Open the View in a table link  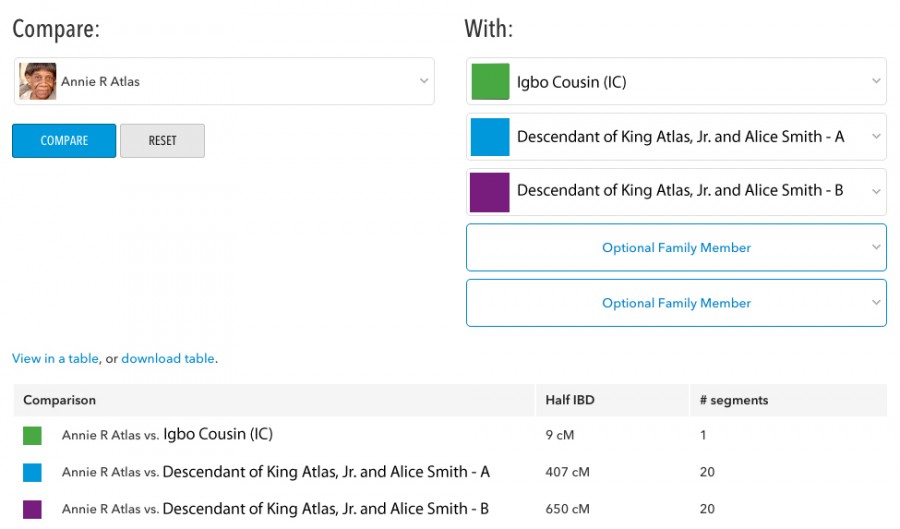55,359
